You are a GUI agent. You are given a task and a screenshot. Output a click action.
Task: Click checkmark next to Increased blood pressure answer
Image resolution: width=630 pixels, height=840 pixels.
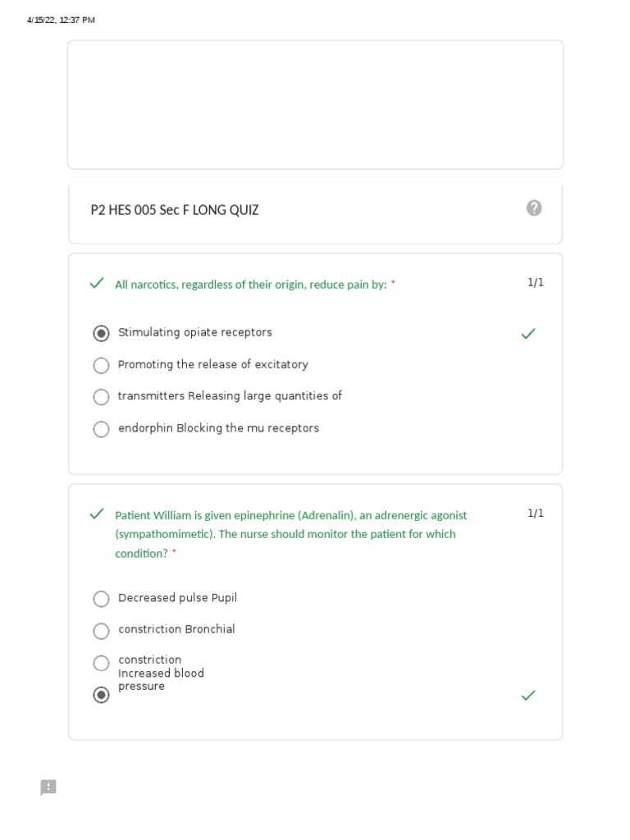point(528,696)
